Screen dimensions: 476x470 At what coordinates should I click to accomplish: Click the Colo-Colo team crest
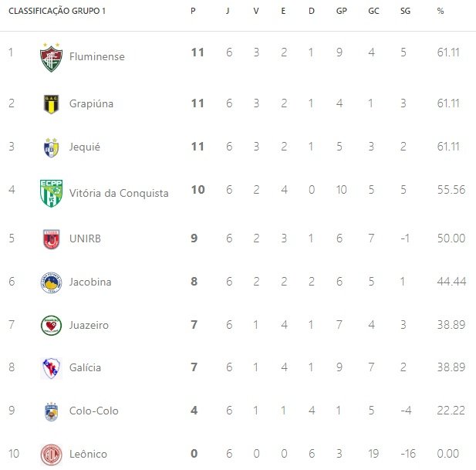[x=51, y=411]
